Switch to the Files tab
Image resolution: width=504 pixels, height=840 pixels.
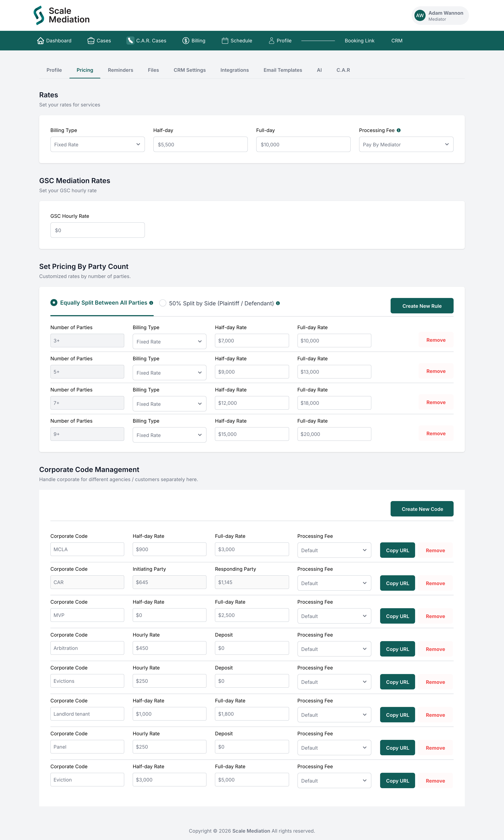(153, 70)
